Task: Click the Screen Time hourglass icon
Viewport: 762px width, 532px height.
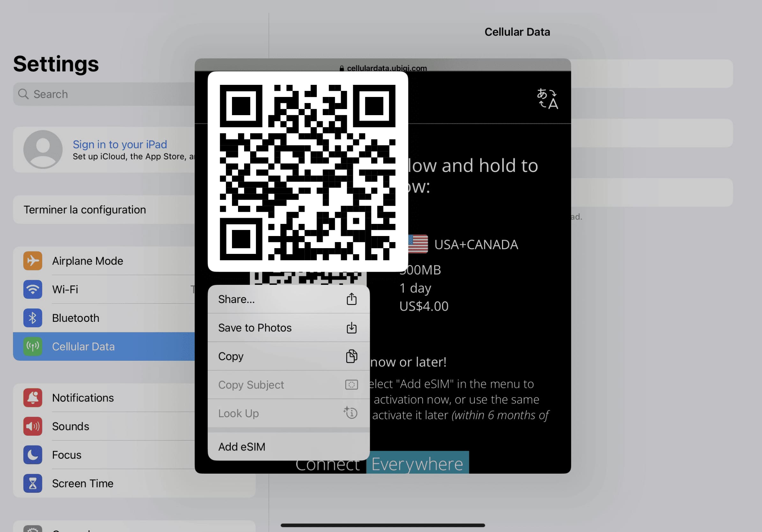Action: [x=33, y=483]
